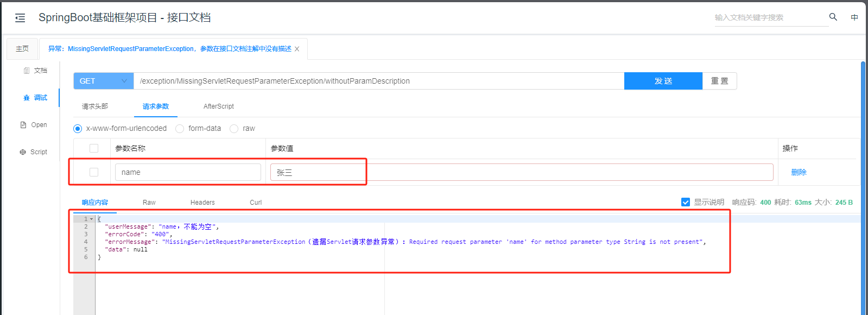This screenshot has width=868, height=315.
Task: Fold JSON at line 1 arrow
Action: [91, 219]
